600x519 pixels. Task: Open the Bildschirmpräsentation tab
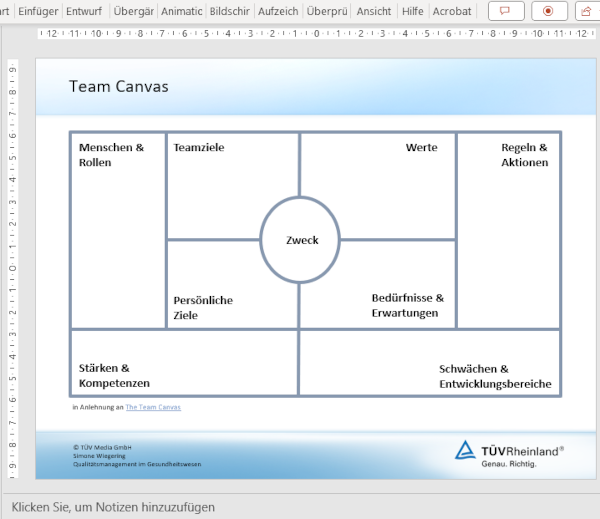point(229,11)
